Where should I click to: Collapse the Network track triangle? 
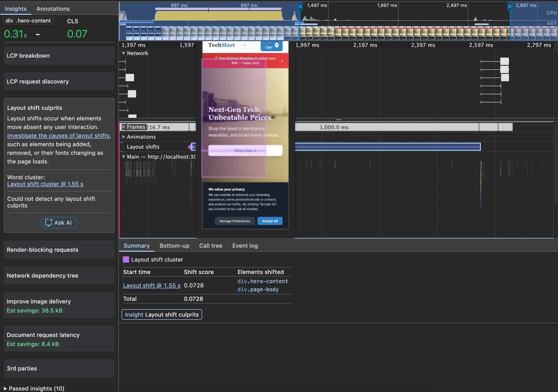[124, 53]
